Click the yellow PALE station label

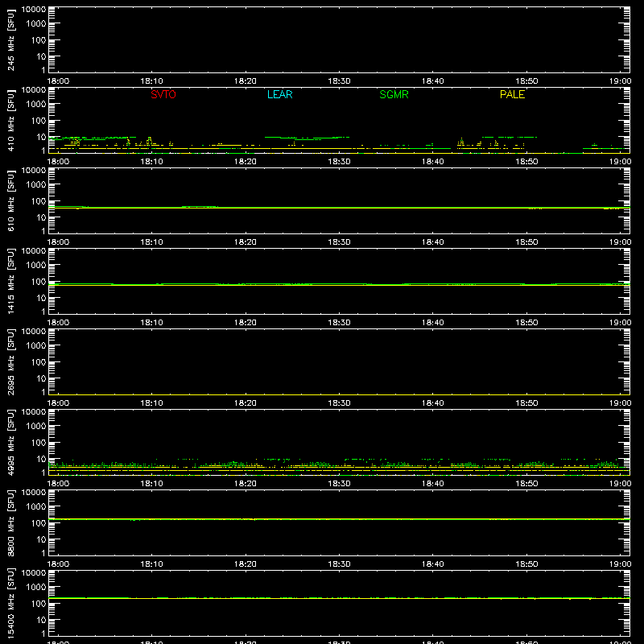click(x=512, y=94)
